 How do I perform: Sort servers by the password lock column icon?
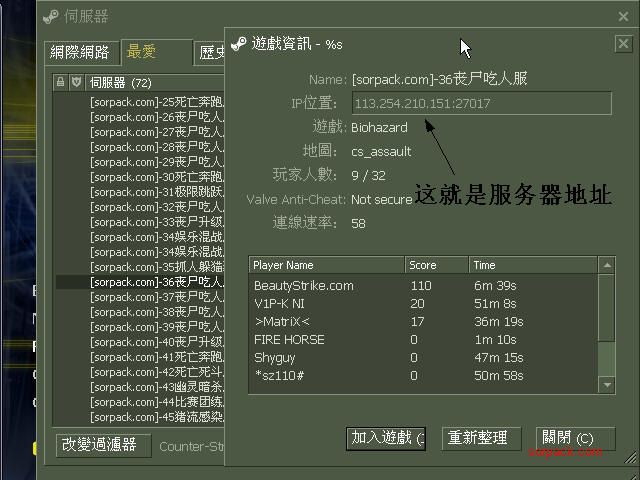click(x=61, y=82)
